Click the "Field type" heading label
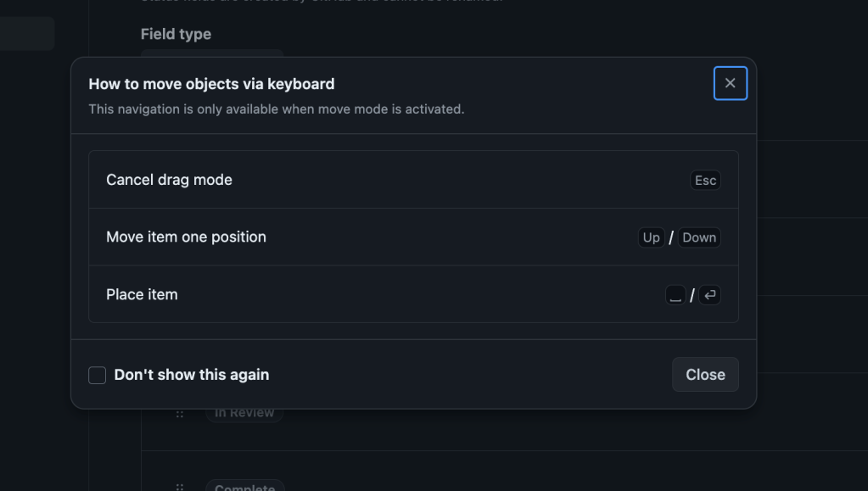This screenshot has height=491, width=868. [x=176, y=34]
